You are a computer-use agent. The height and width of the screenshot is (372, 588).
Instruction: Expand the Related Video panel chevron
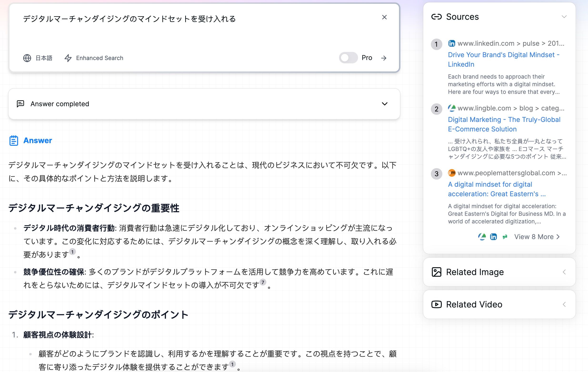point(564,305)
